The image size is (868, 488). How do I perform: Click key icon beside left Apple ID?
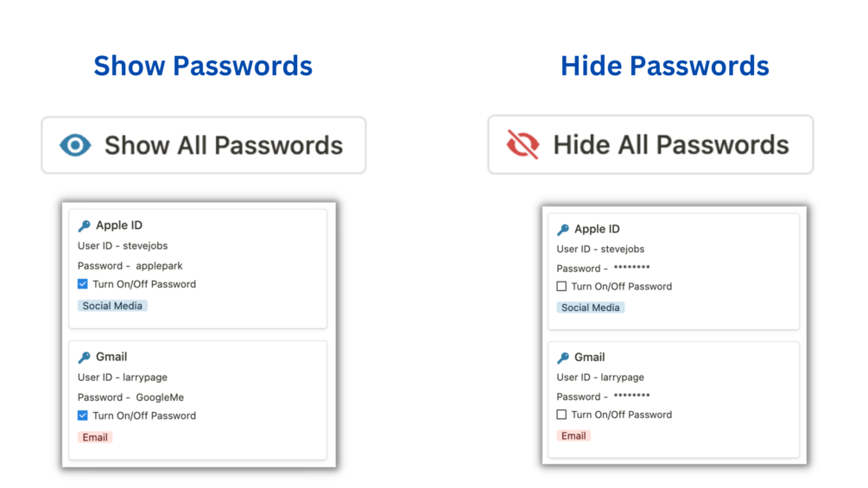click(x=84, y=226)
